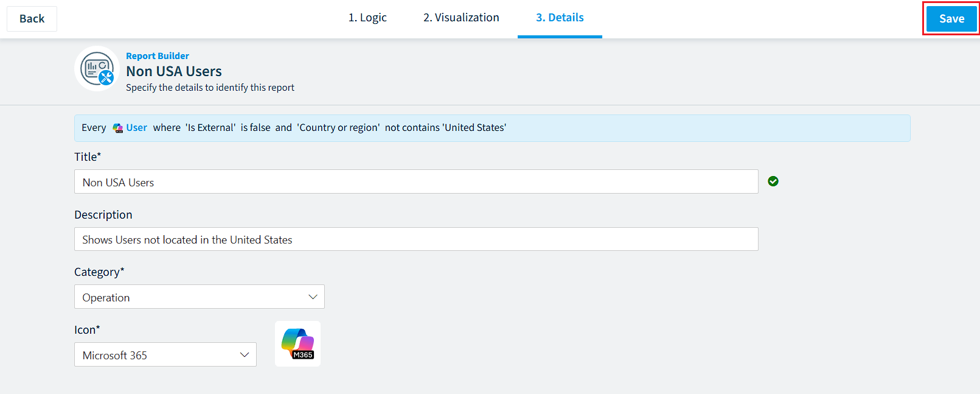Click the Save button

tap(951, 19)
